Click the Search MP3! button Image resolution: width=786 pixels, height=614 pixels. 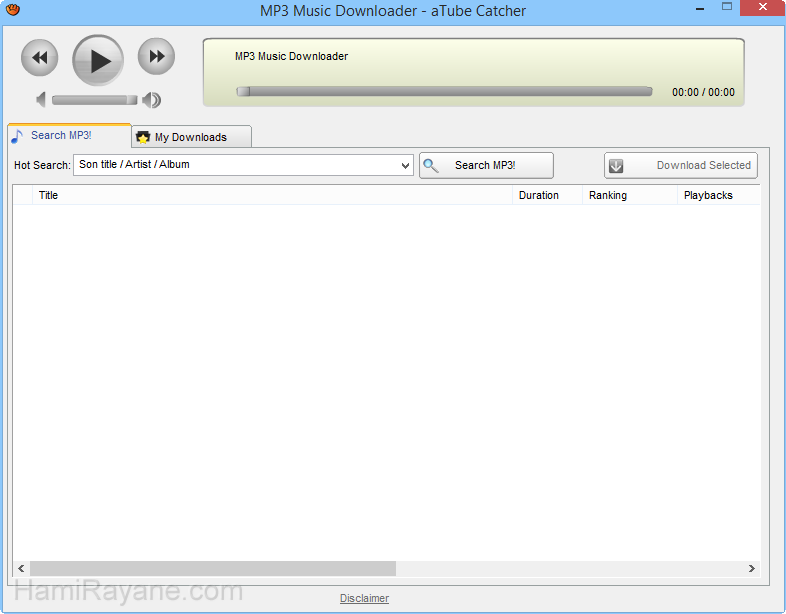point(486,165)
